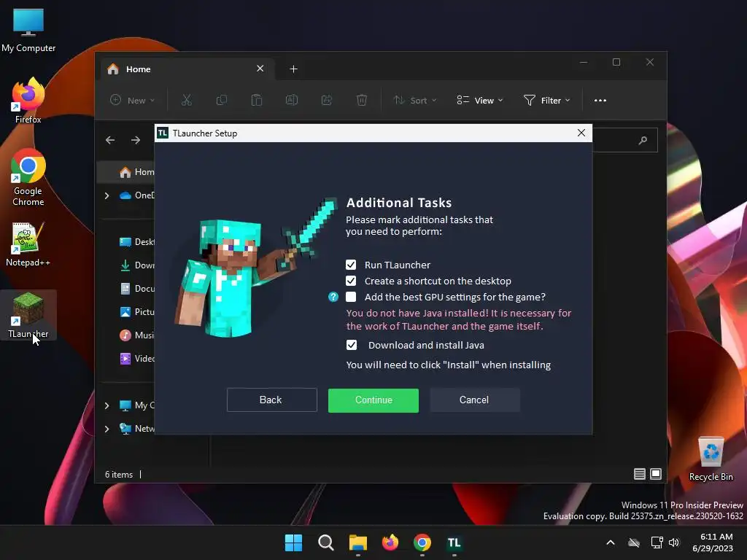Expand the My Computer sidebar node

click(107, 405)
